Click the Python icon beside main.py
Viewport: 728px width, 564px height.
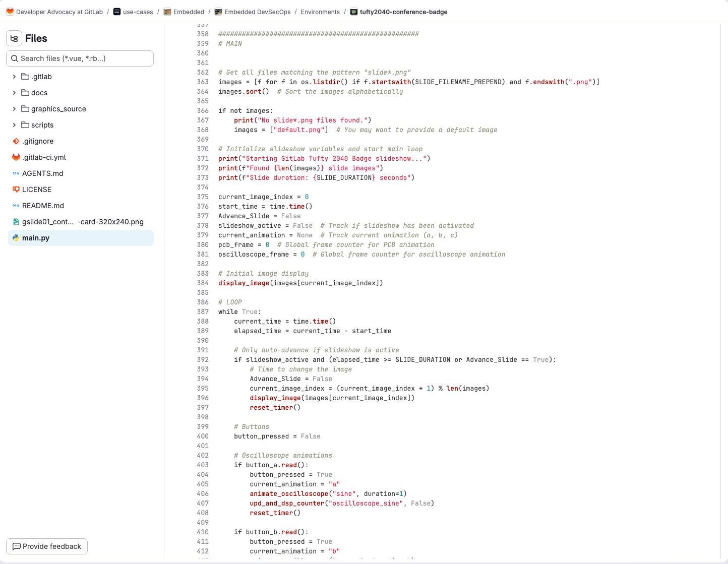click(16, 238)
